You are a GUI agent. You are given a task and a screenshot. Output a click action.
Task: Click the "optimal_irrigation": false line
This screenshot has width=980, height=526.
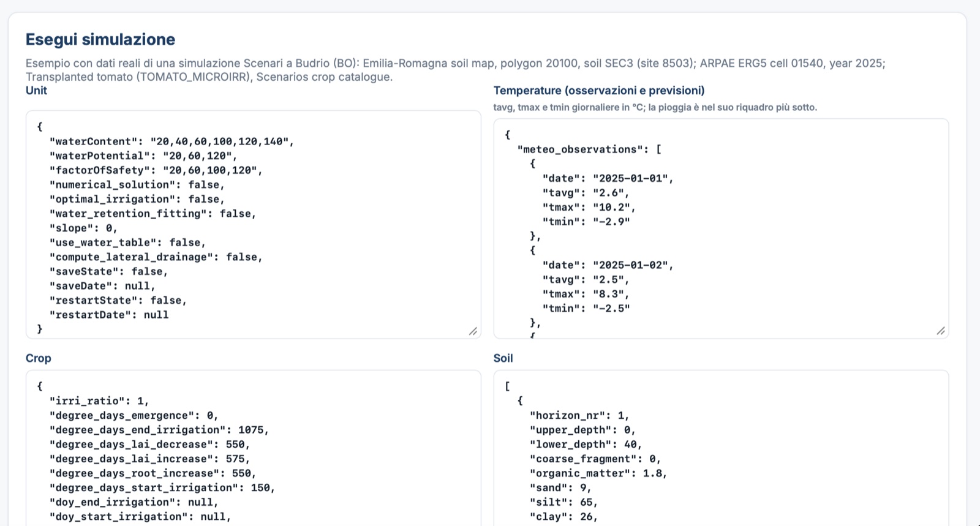[137, 199]
